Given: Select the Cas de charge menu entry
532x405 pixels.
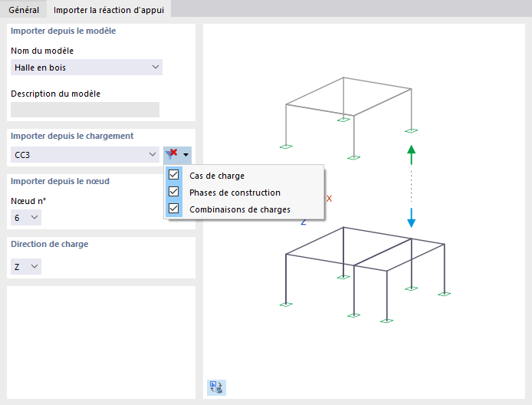Looking at the screenshot, I should [245, 176].
